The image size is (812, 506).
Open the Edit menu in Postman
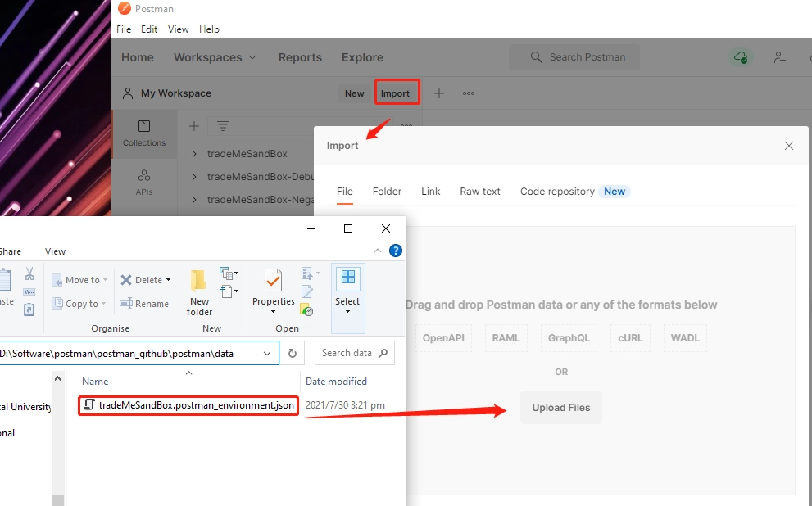click(149, 29)
